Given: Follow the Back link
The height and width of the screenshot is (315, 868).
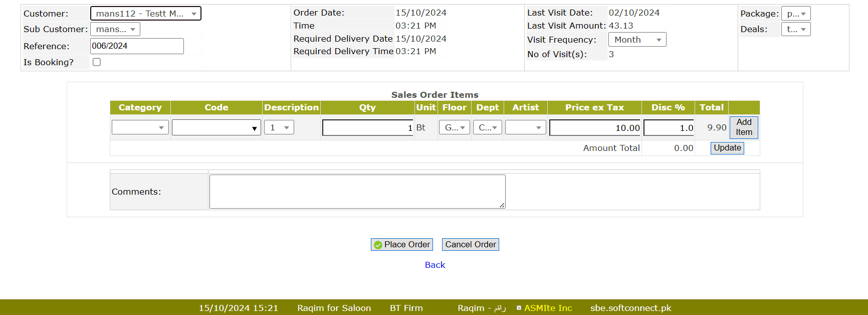Looking at the screenshot, I should 435,265.
